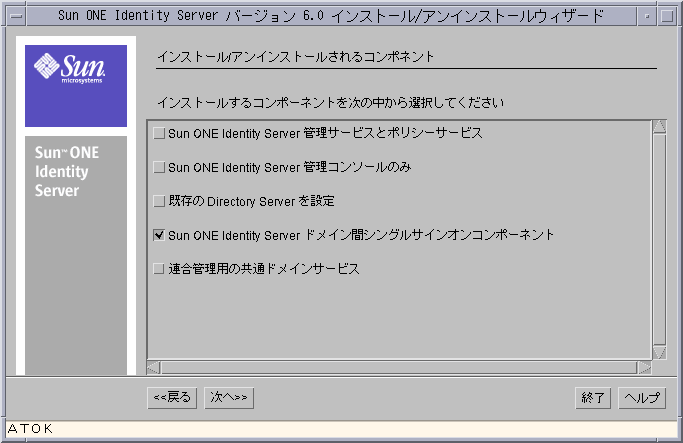Click instruction text 'インストールするコンポーネントを次の中から選択してください'
This screenshot has height=443, width=683.
(331, 103)
